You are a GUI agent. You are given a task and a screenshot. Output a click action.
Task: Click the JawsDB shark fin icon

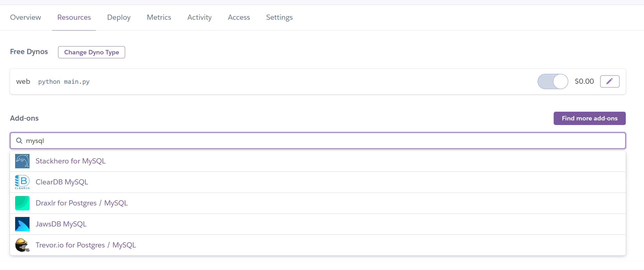click(x=22, y=224)
